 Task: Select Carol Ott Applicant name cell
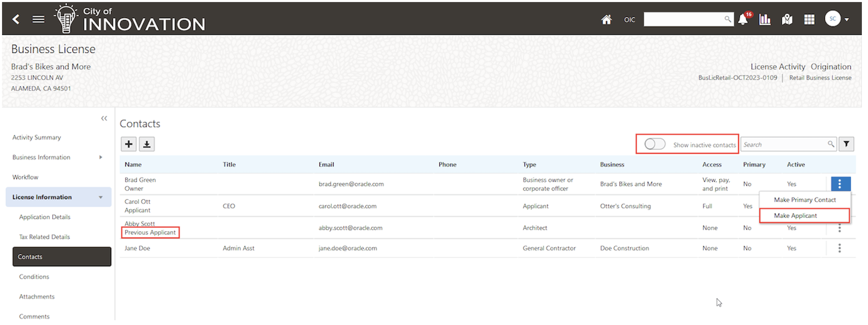(x=137, y=206)
